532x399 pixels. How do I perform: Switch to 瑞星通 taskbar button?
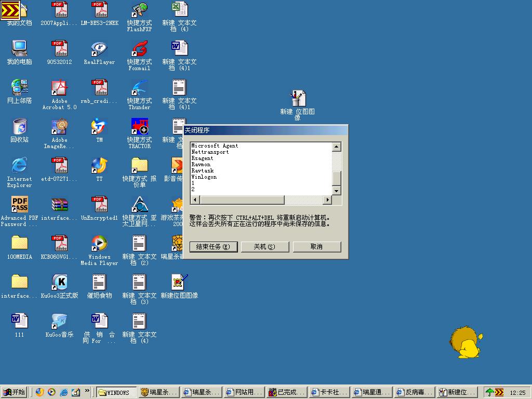coord(372,392)
